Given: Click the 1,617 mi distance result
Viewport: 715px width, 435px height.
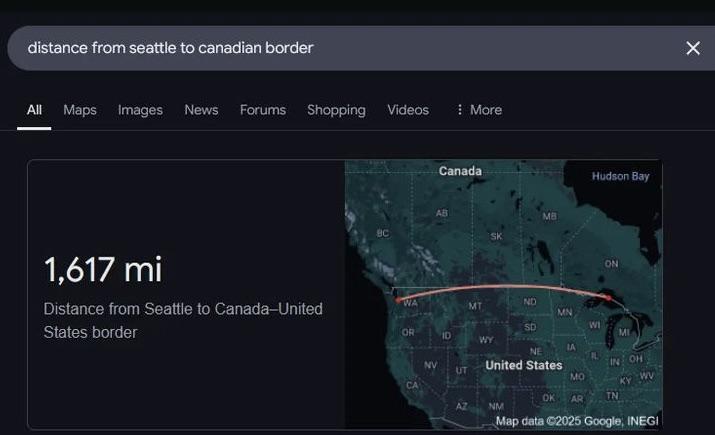Looking at the screenshot, I should tap(103, 269).
